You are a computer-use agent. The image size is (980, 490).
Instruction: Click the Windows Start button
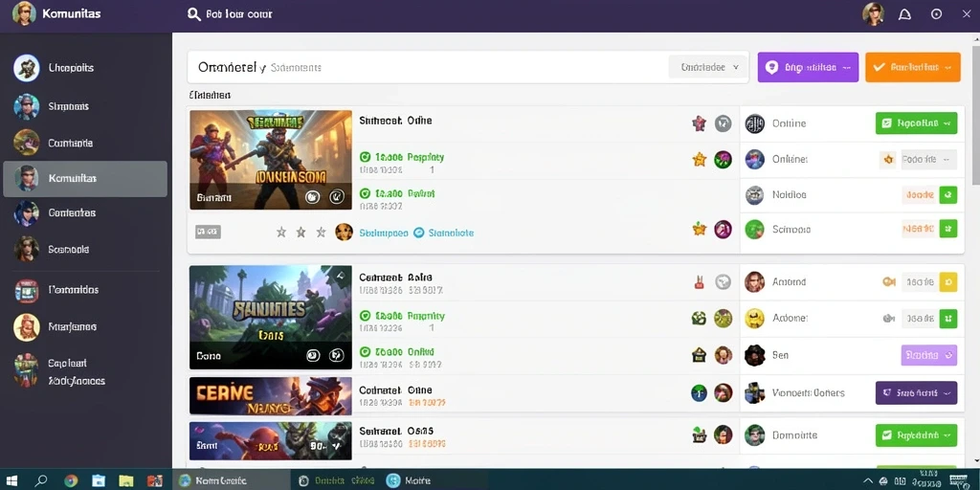pyautogui.click(x=11, y=480)
